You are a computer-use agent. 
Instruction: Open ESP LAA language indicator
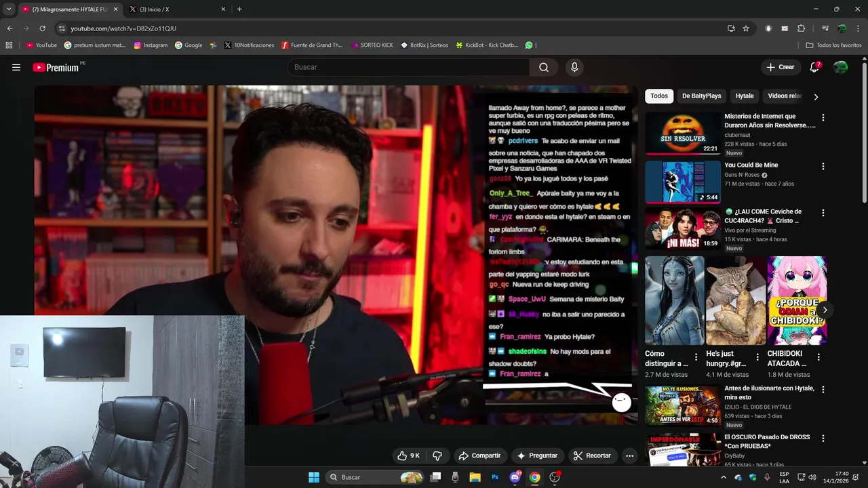point(785,477)
